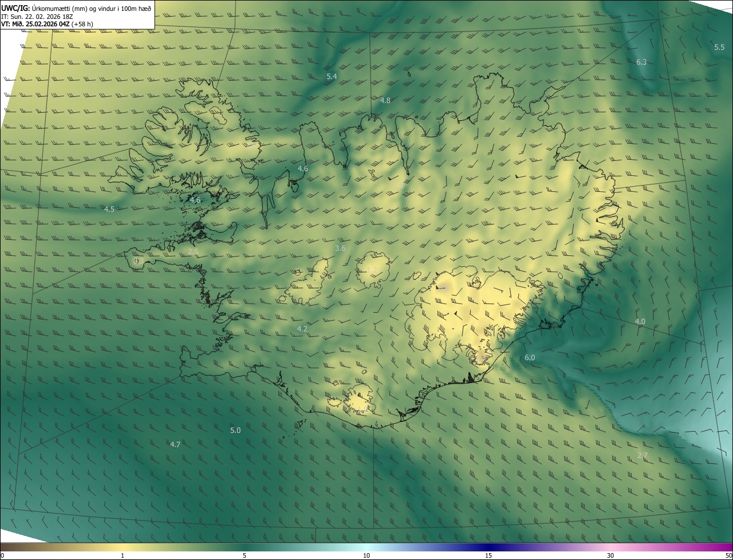Select the 5.4 value label north of Iceland
The image size is (733, 560).
click(x=332, y=76)
